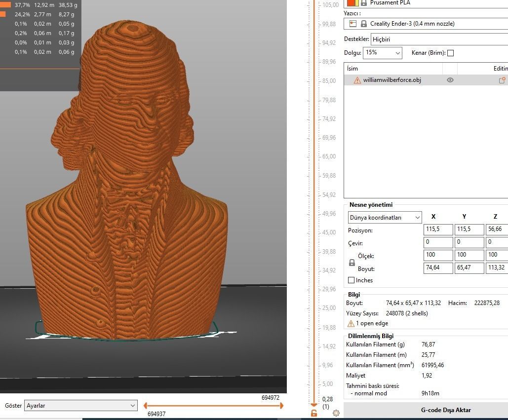Select the williamwilberforce.obj object row
This screenshot has width=508, height=420.
tap(426, 80)
